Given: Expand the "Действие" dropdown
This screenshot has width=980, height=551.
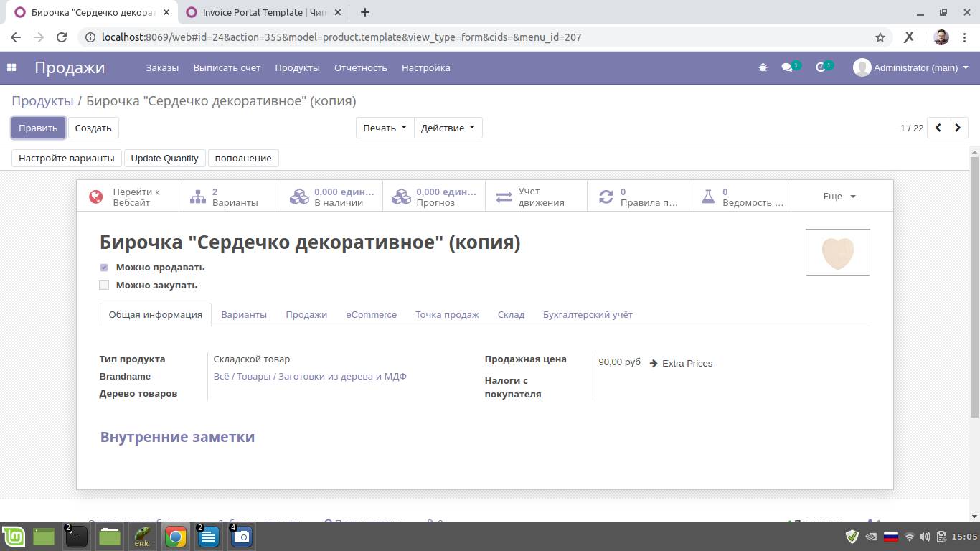Looking at the screenshot, I should [448, 128].
